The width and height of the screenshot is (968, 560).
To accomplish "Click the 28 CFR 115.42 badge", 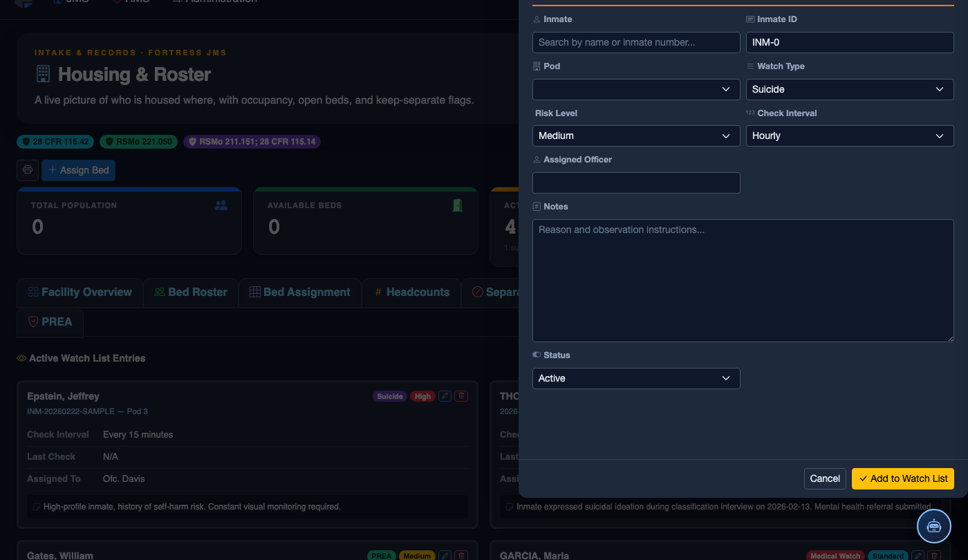I will (x=55, y=142).
